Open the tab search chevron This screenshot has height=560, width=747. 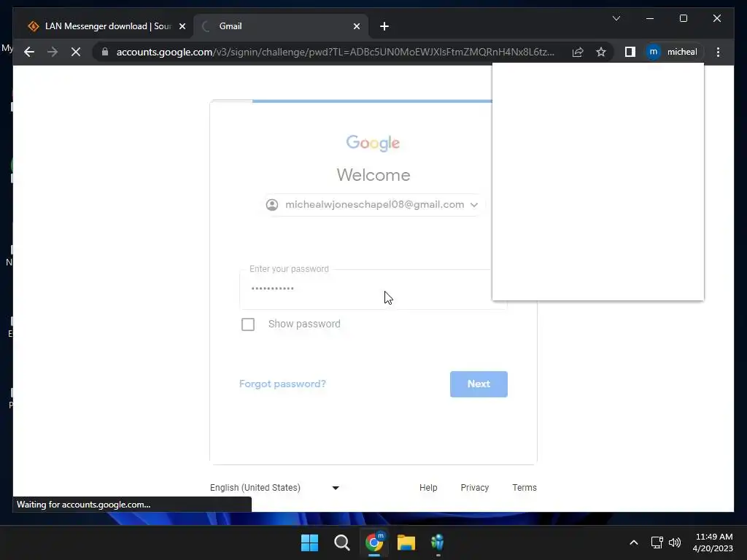pos(616,18)
